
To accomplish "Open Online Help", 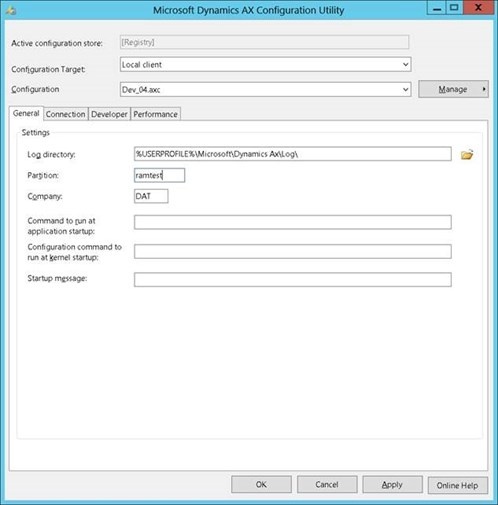I will (x=458, y=485).
